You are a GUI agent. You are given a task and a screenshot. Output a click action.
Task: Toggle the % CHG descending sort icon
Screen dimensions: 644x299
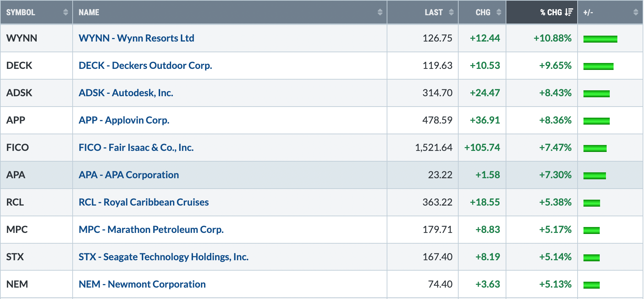(x=569, y=12)
